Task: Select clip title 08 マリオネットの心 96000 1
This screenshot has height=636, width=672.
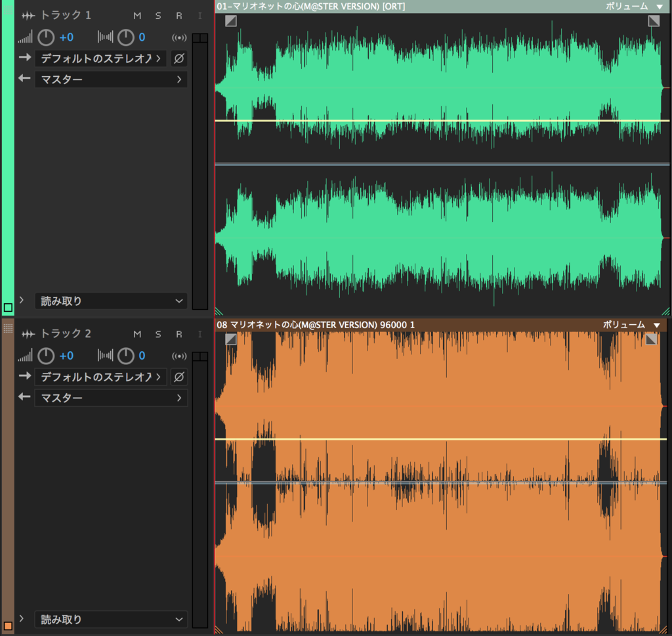Action: (316, 325)
